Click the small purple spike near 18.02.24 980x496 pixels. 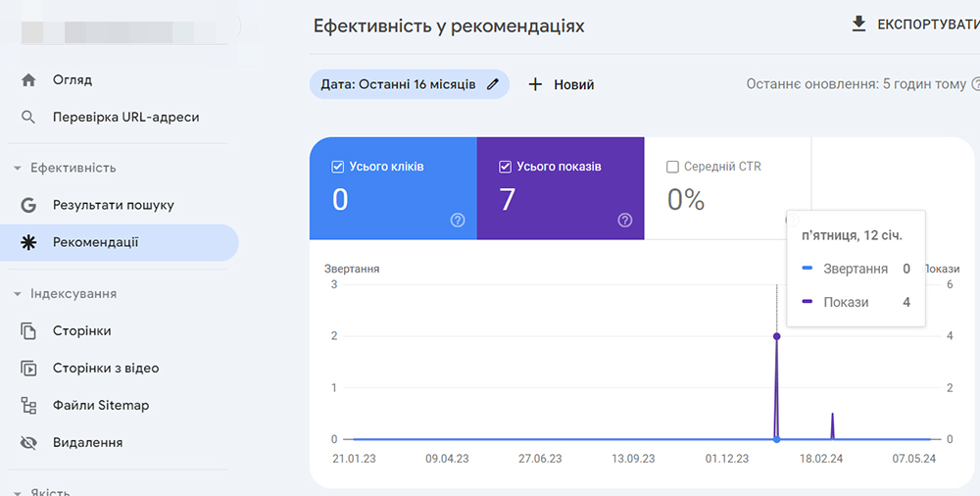[x=832, y=425]
